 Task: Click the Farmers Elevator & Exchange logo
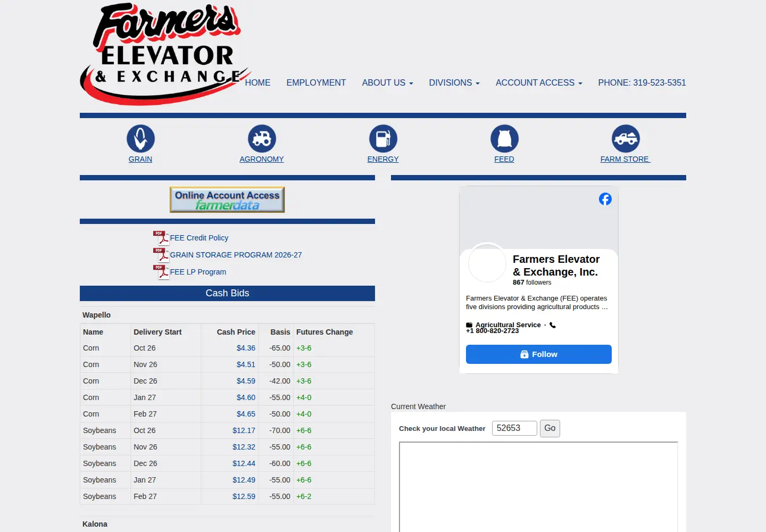pos(165,54)
